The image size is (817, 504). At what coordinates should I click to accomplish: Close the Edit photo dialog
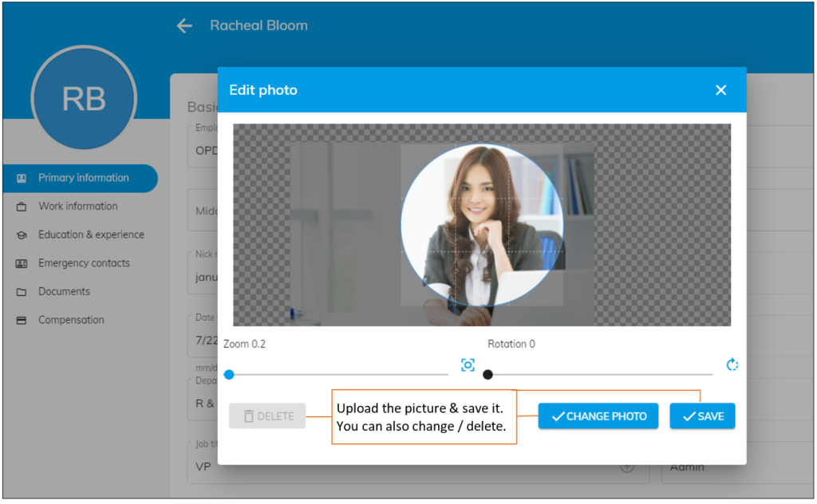(x=720, y=90)
